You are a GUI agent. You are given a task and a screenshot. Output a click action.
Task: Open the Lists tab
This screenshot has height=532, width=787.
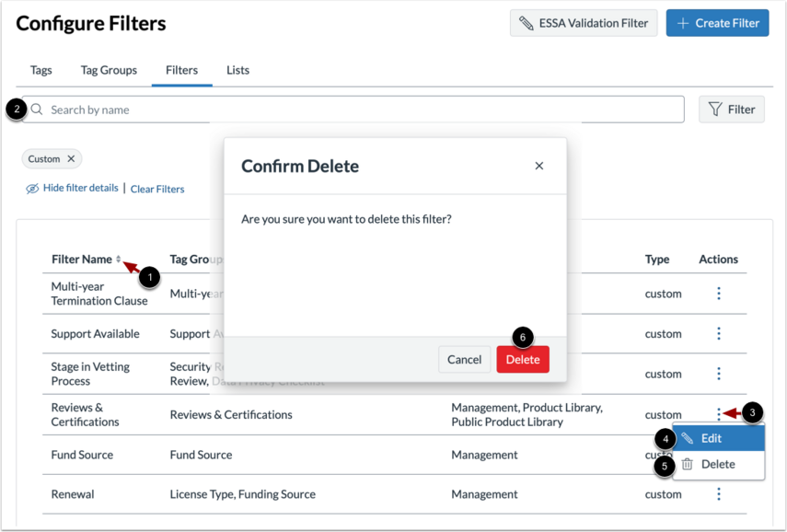coord(237,70)
